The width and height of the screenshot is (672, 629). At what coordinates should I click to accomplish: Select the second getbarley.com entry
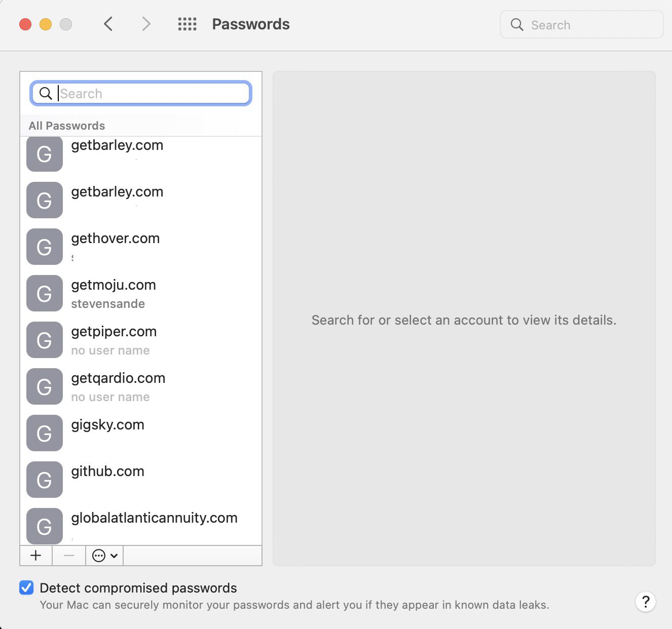tap(141, 201)
